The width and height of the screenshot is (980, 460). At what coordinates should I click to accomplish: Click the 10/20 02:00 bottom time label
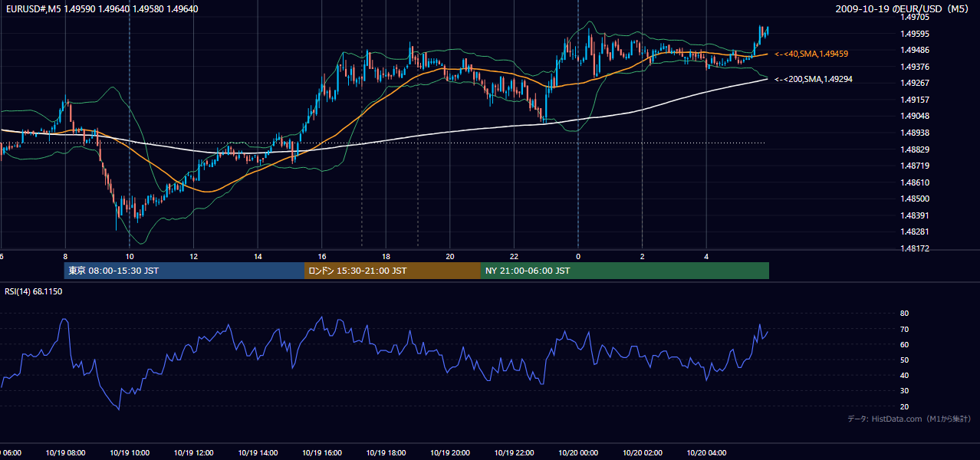[642, 452]
